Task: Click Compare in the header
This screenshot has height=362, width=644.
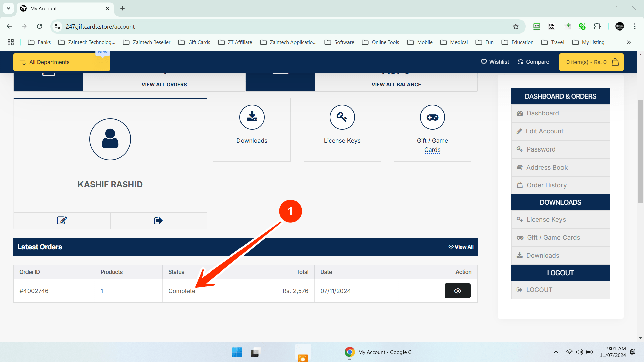Action: (x=533, y=62)
